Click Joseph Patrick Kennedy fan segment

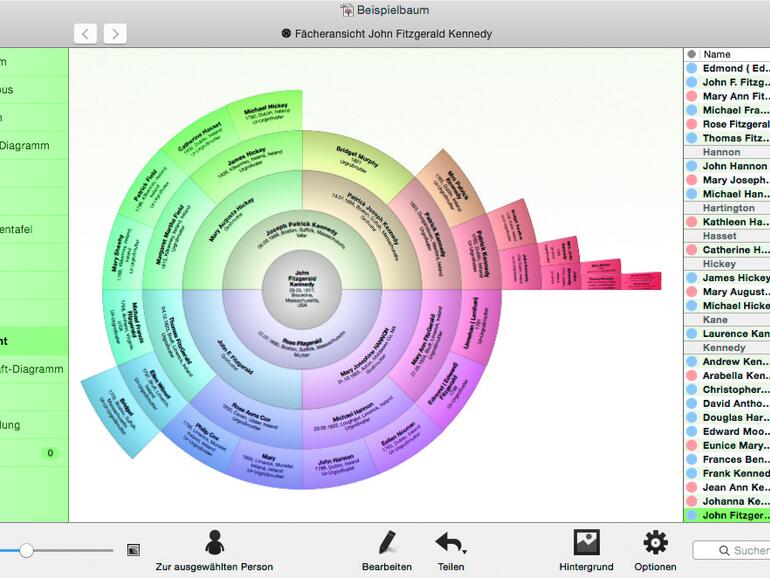click(x=301, y=232)
